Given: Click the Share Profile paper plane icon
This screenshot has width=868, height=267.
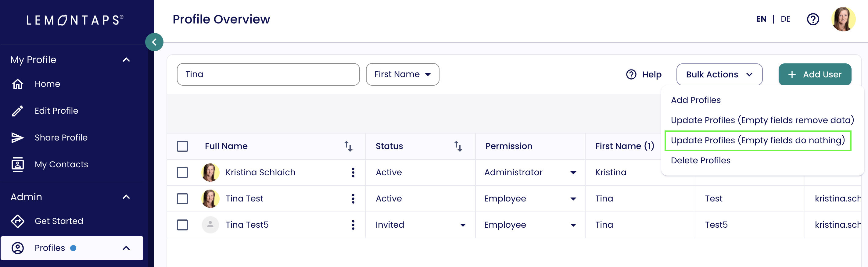Looking at the screenshot, I should (17, 138).
